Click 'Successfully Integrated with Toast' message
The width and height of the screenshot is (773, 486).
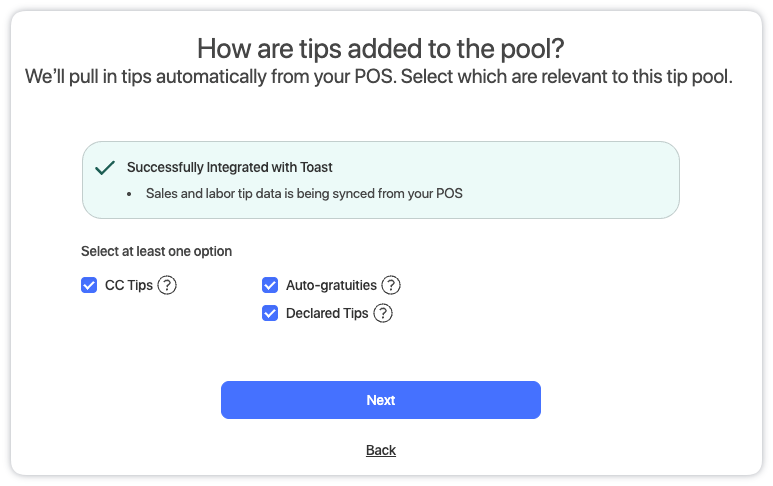pos(229,167)
